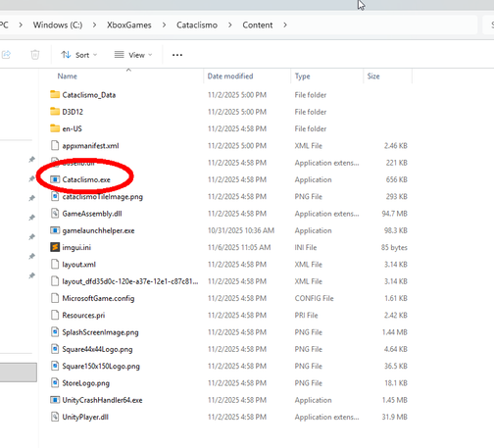Click the Resources.pri file icon
This screenshot has height=448, width=494.
(x=55, y=315)
